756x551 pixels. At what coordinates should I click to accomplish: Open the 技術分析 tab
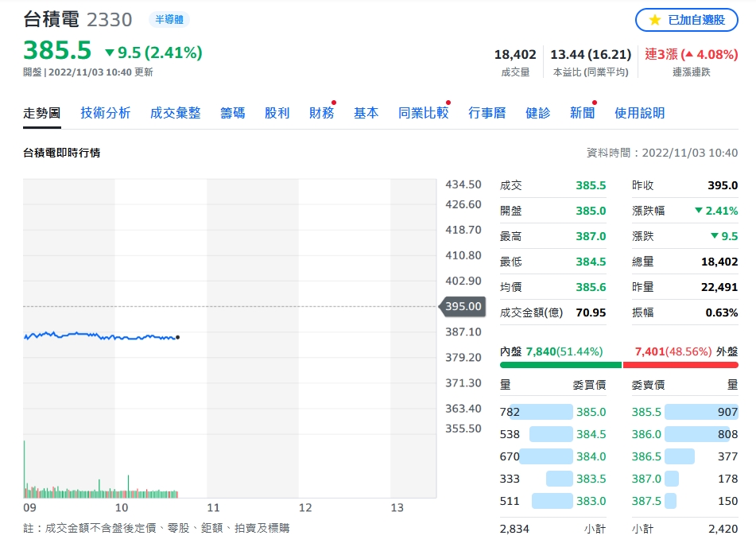pyautogui.click(x=106, y=113)
